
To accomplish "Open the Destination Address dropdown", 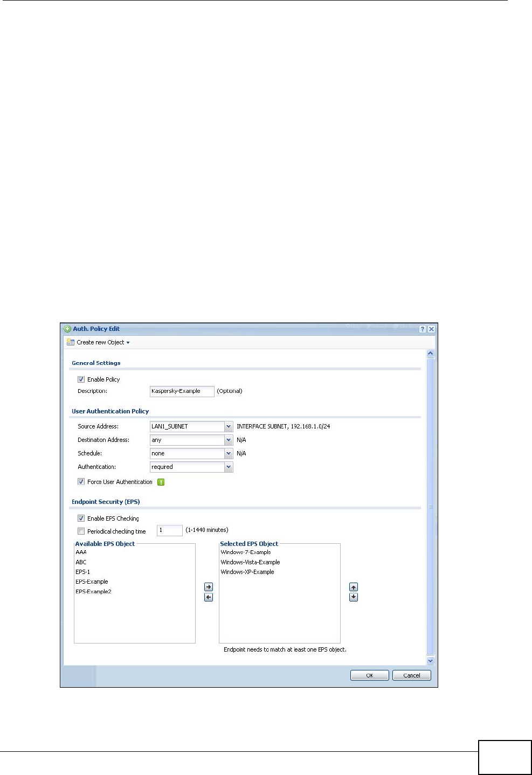I will (229, 440).
